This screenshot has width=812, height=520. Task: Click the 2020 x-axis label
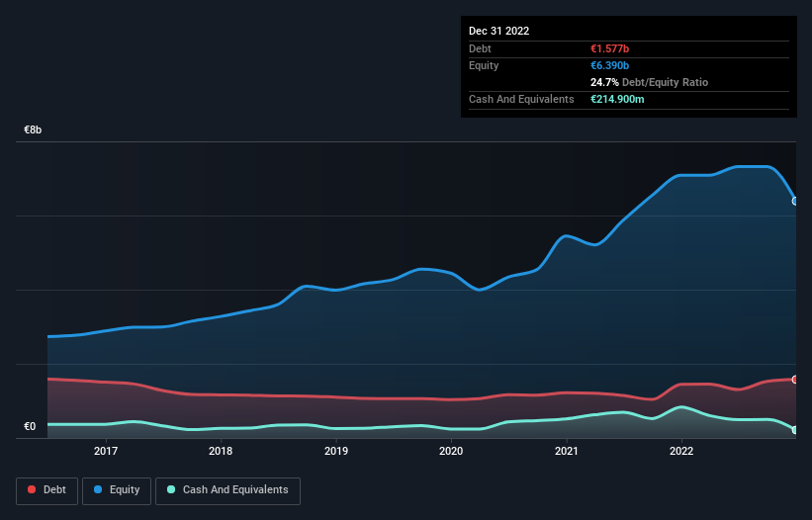coord(451,451)
